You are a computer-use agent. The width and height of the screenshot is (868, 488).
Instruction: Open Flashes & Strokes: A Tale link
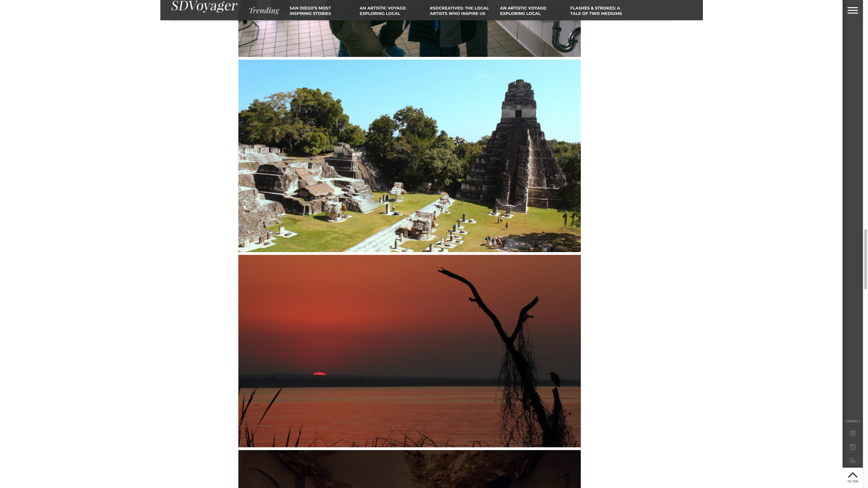coord(595,11)
